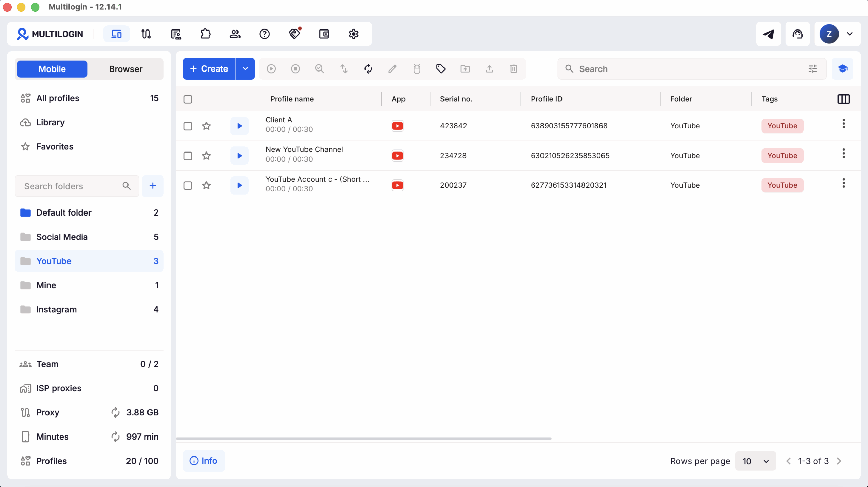Open search filter sliders icon
This screenshot has height=487, width=868.
[x=813, y=69]
